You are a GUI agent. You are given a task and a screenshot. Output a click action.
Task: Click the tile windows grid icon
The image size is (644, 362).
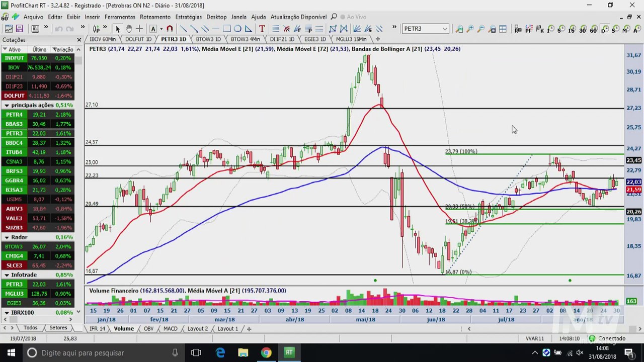(x=503, y=29)
